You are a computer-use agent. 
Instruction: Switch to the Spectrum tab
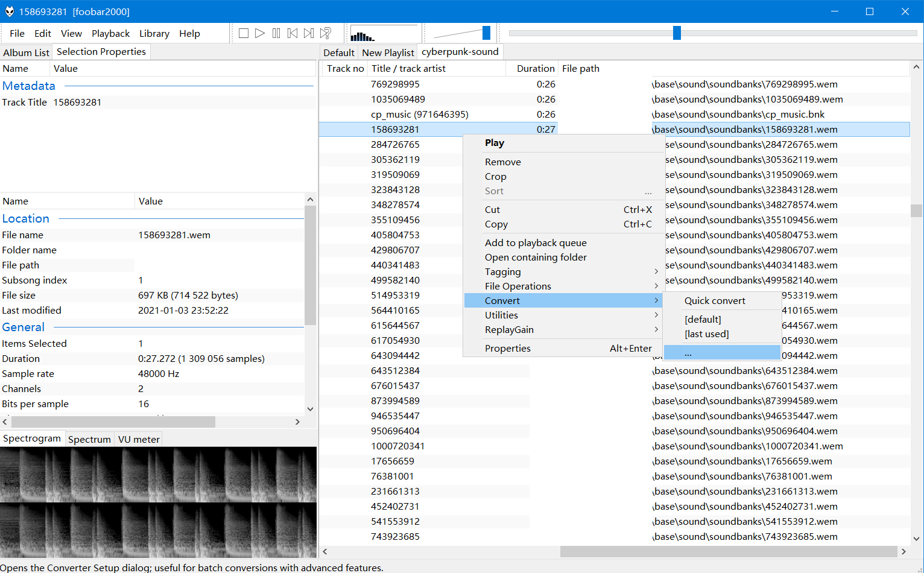(89, 439)
